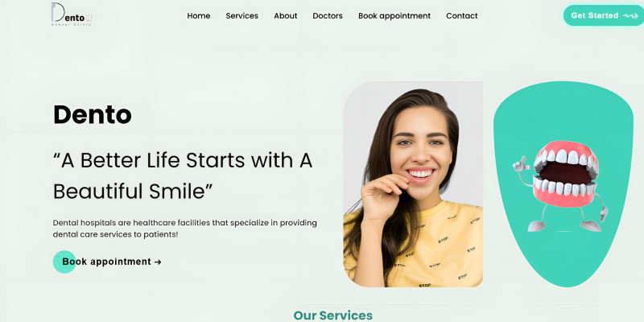Click the teal shield-shaped background panel
The height and width of the screenshot is (322, 644).
pyautogui.click(x=563, y=184)
